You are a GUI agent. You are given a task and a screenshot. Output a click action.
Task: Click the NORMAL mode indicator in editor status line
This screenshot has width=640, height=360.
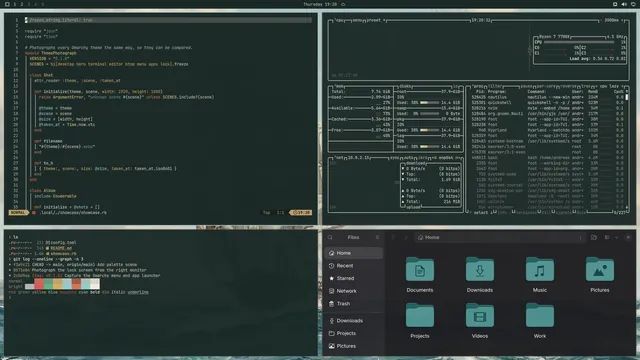point(18,213)
